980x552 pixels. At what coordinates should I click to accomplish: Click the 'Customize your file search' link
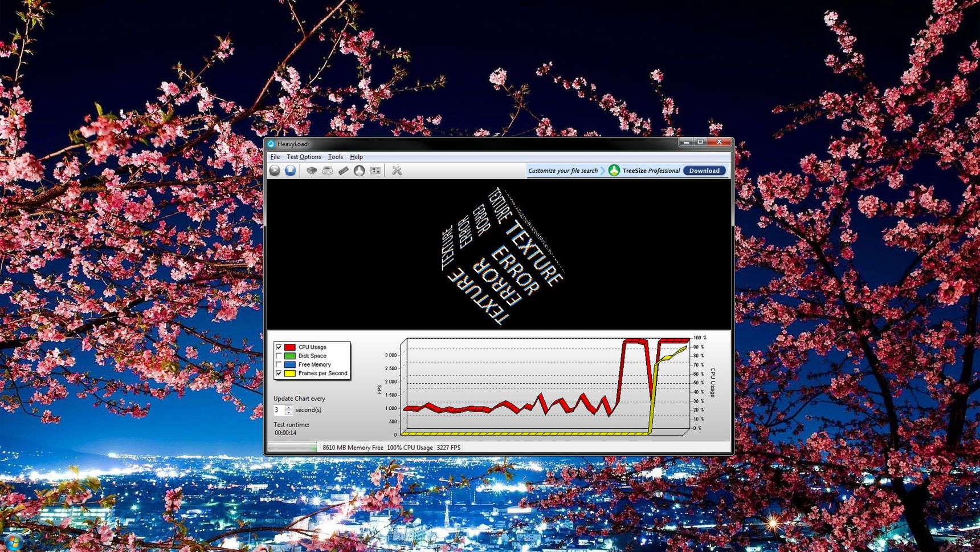click(563, 171)
